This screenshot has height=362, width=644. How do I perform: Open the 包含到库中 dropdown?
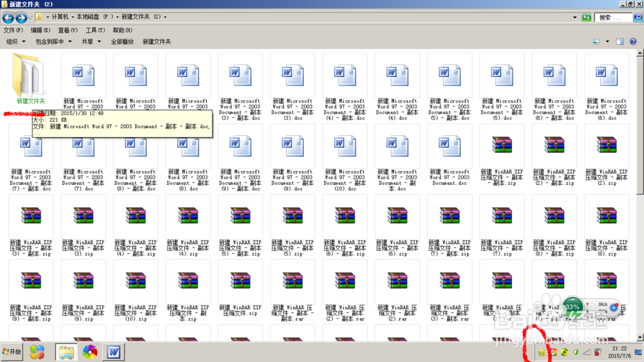tap(53, 41)
